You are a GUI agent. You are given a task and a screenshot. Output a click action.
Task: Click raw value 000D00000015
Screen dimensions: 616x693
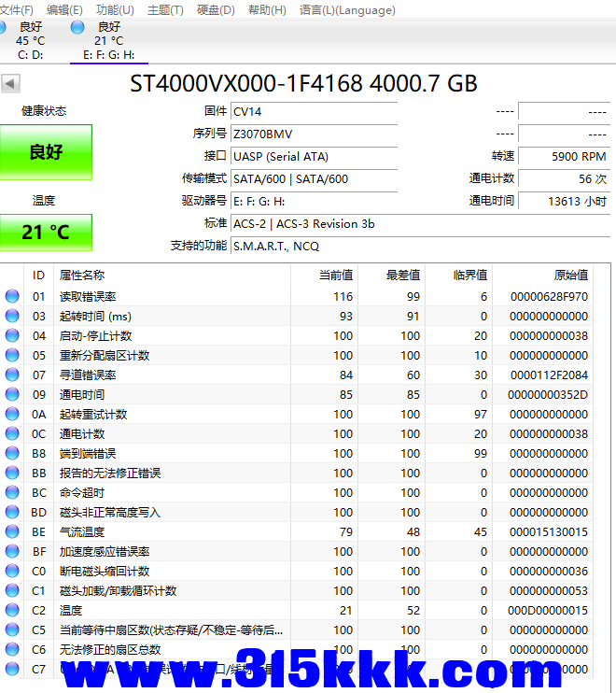pos(548,611)
